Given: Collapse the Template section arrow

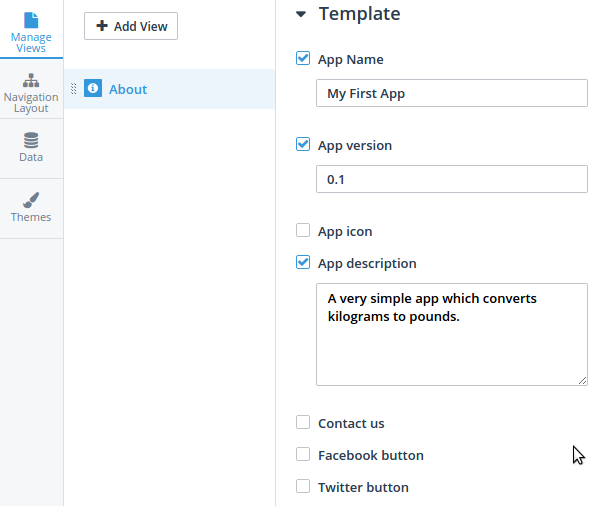Looking at the screenshot, I should [x=301, y=15].
